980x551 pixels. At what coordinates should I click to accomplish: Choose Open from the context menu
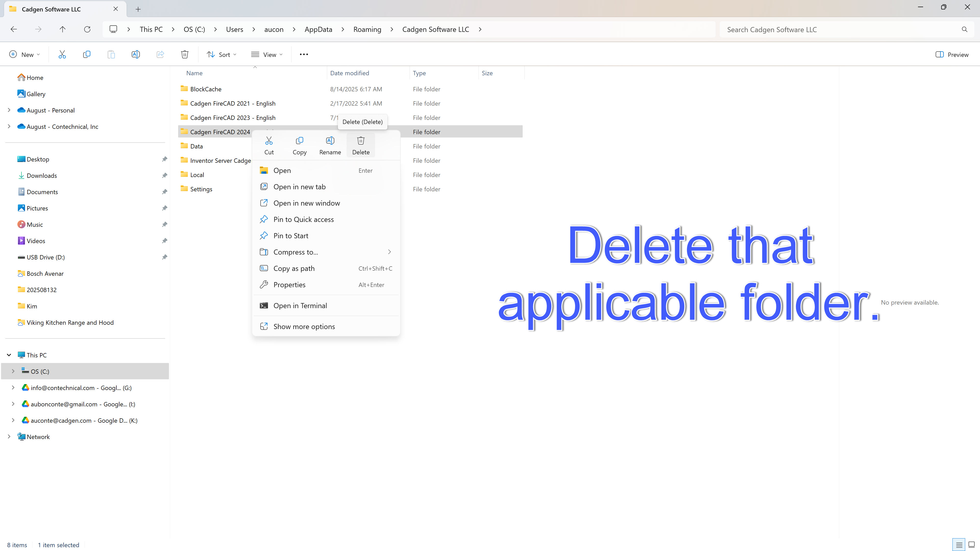[x=326, y=170]
